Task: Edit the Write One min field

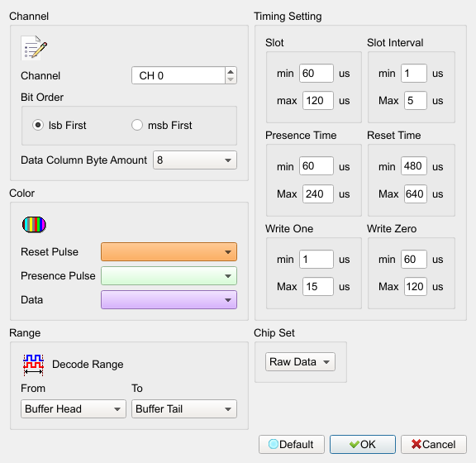Action: click(x=317, y=259)
